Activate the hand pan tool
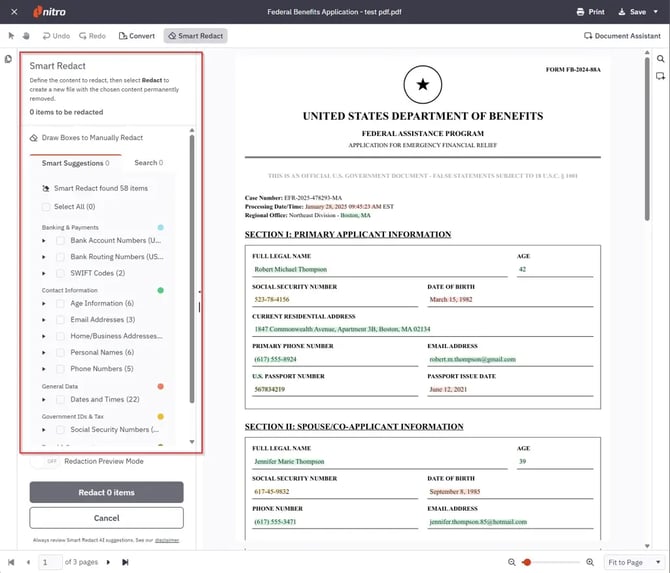 (x=24, y=36)
